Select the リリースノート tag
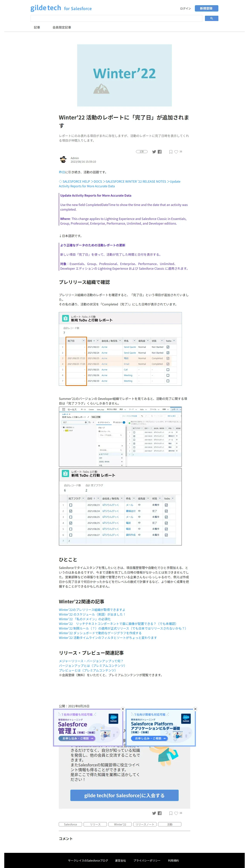 [x=145, y=824]
